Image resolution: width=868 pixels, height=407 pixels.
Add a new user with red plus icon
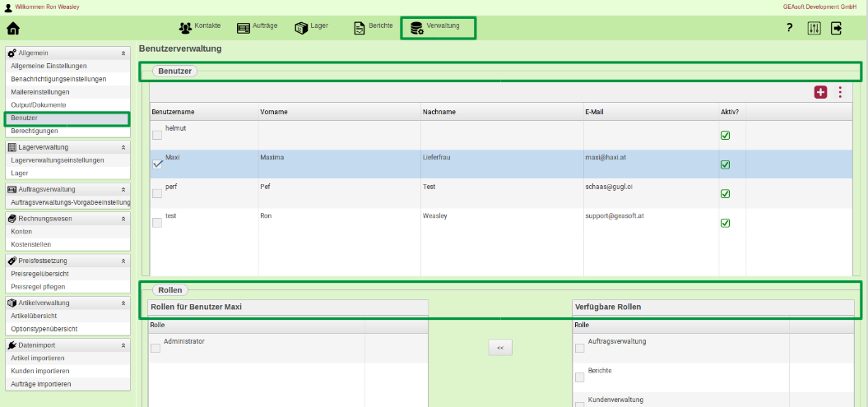tap(820, 92)
